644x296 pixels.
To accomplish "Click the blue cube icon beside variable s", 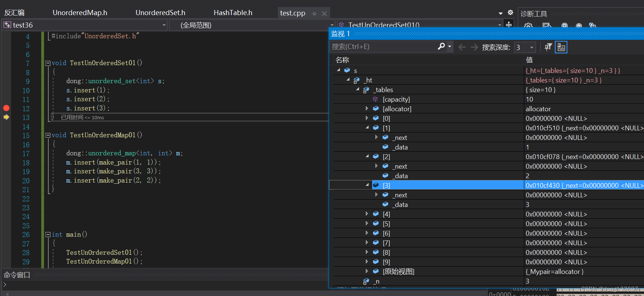I will coord(347,70).
